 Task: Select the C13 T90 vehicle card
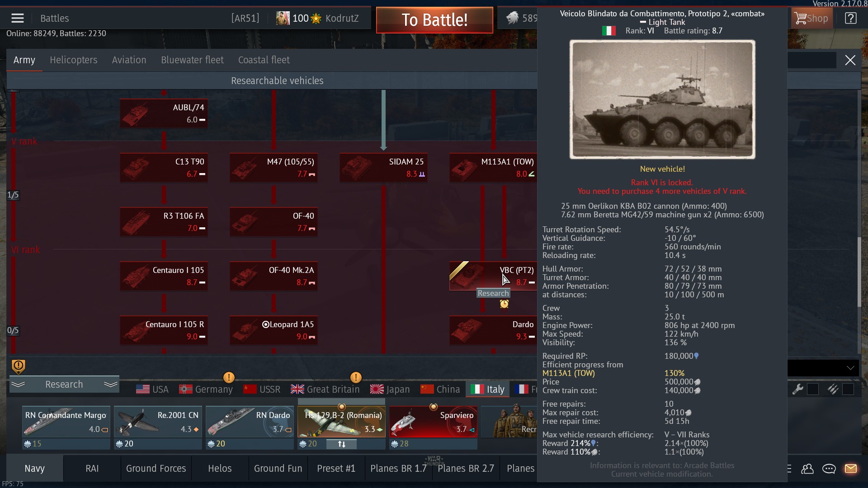[x=164, y=168]
